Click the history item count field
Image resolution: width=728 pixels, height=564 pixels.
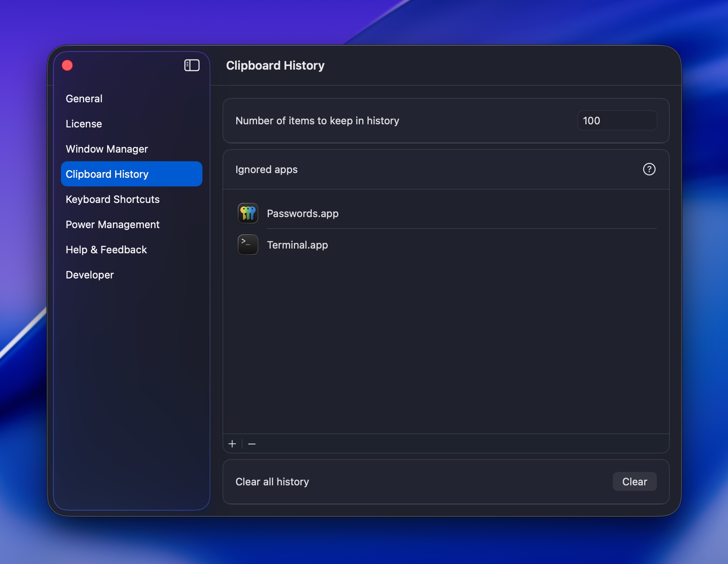click(x=616, y=120)
